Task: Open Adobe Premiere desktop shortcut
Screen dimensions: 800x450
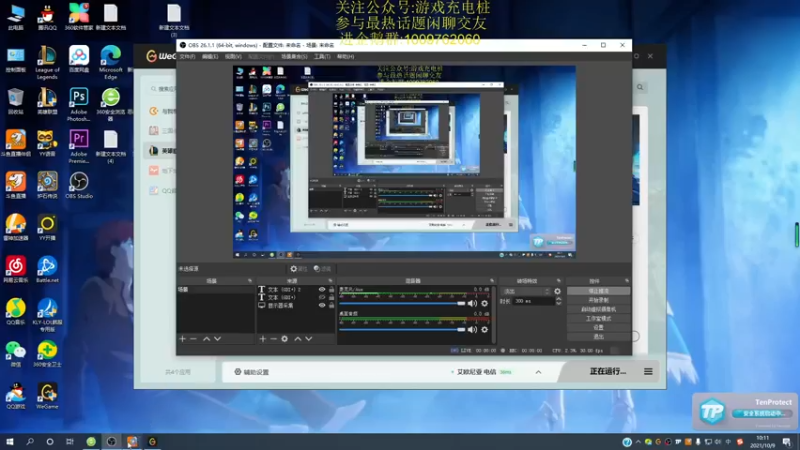Action: click(79, 146)
